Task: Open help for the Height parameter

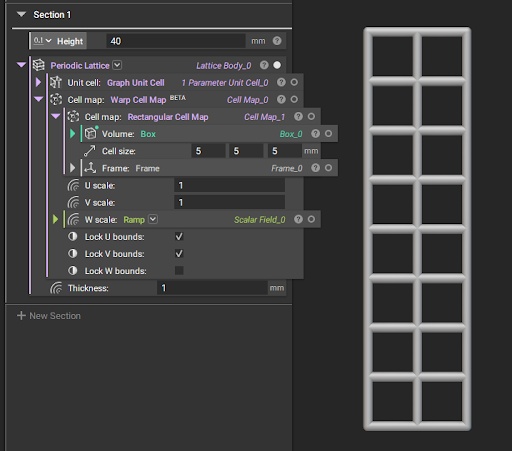Action: tap(277, 41)
